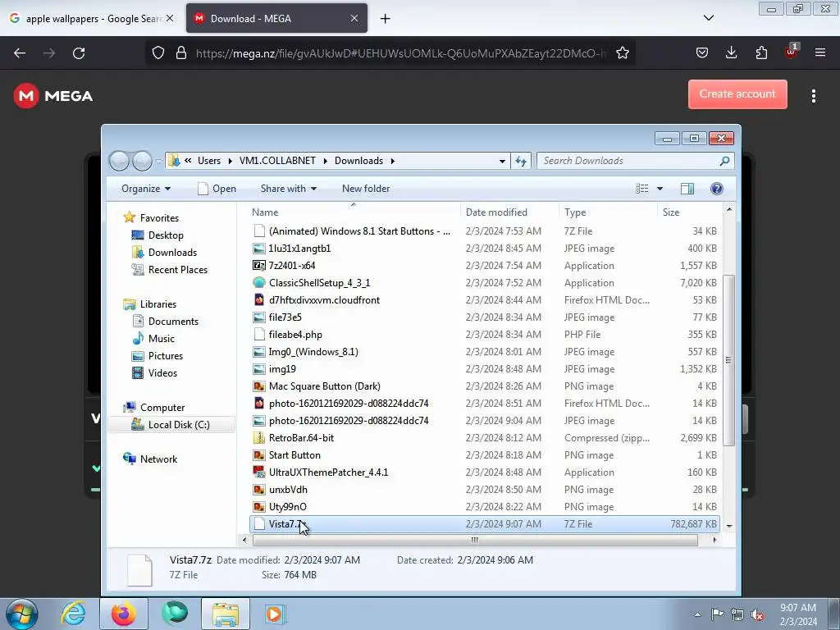This screenshot has width=840, height=630.
Task: Select Computer in the navigation pane
Action: (x=162, y=408)
